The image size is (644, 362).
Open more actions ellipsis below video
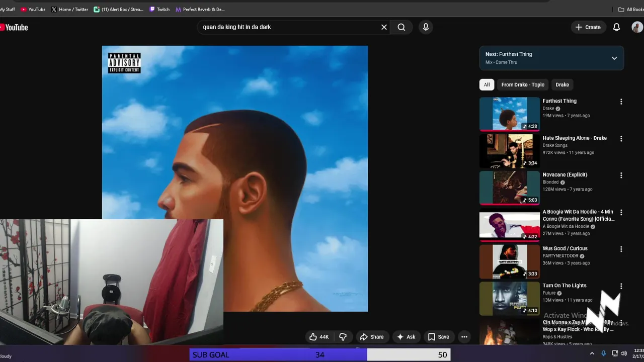[x=464, y=337]
